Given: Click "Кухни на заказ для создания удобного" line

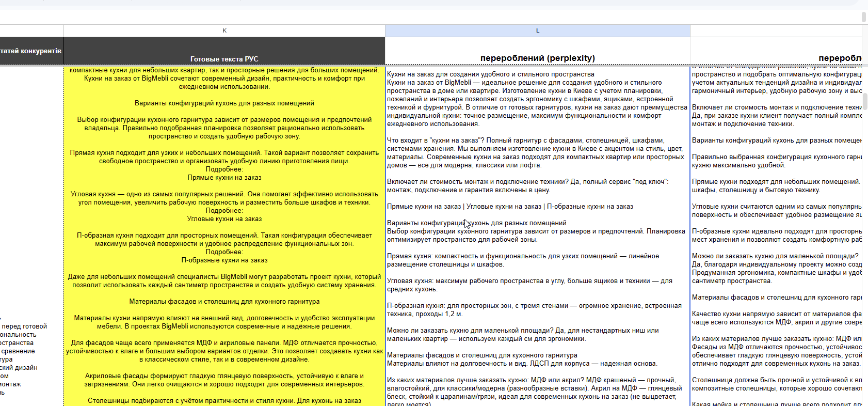Looking at the screenshot, I should [x=491, y=74].
